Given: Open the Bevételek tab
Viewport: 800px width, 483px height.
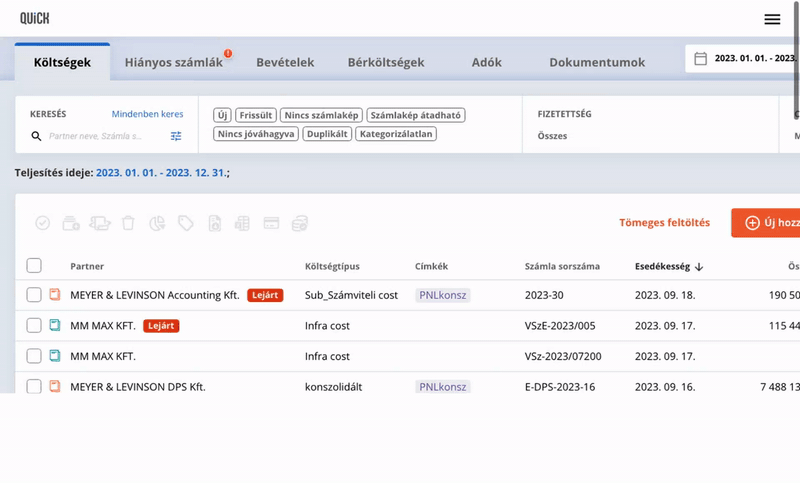Looking at the screenshot, I should tap(285, 62).
